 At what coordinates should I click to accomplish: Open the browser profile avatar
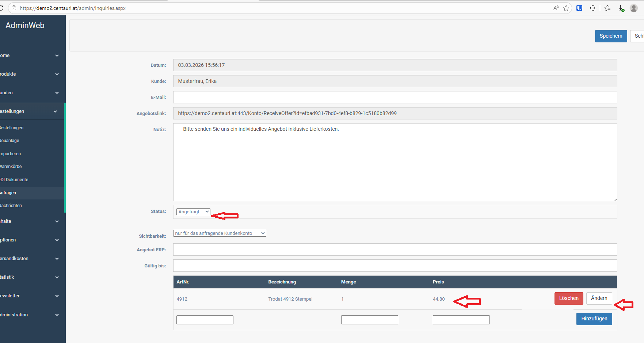tap(634, 8)
